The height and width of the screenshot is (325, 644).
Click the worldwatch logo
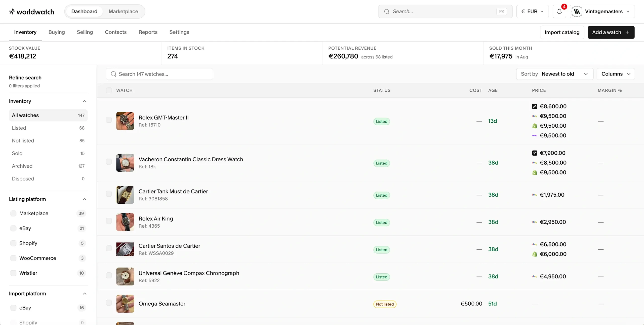31,12
